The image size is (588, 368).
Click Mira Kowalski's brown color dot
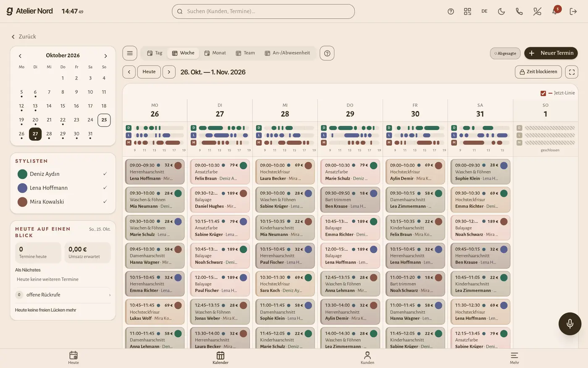point(22,202)
